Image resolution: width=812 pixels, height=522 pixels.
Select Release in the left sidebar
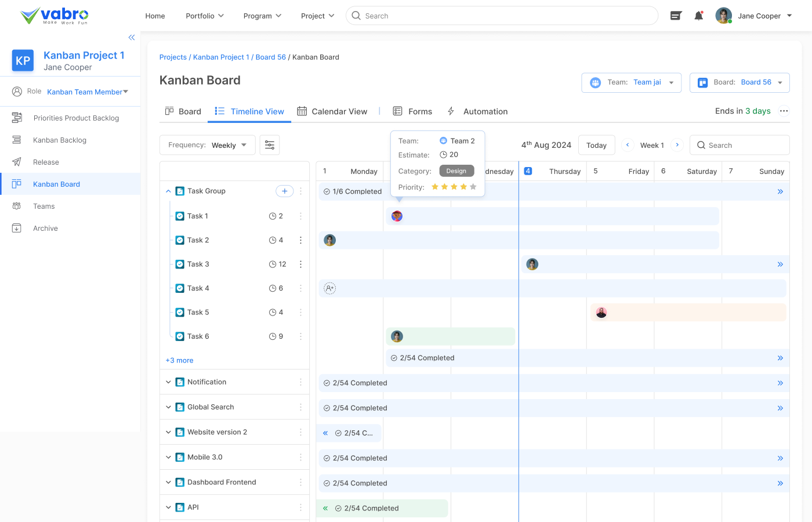(46, 162)
